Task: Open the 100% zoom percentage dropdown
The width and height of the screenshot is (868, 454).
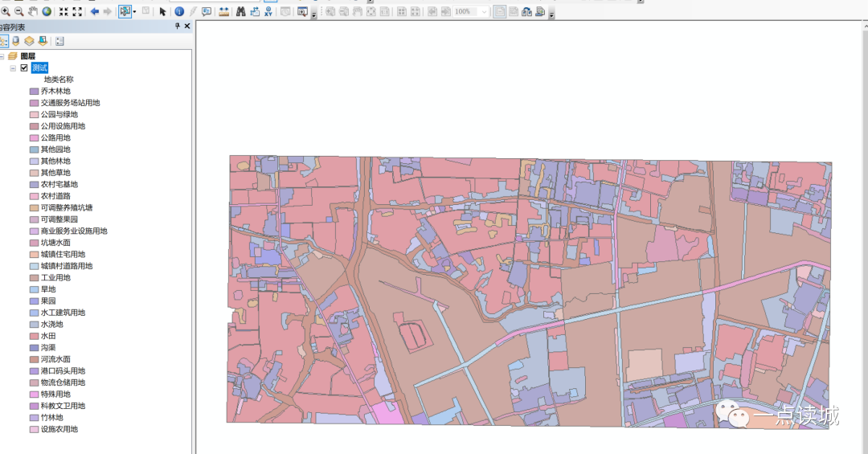Action: (x=484, y=12)
